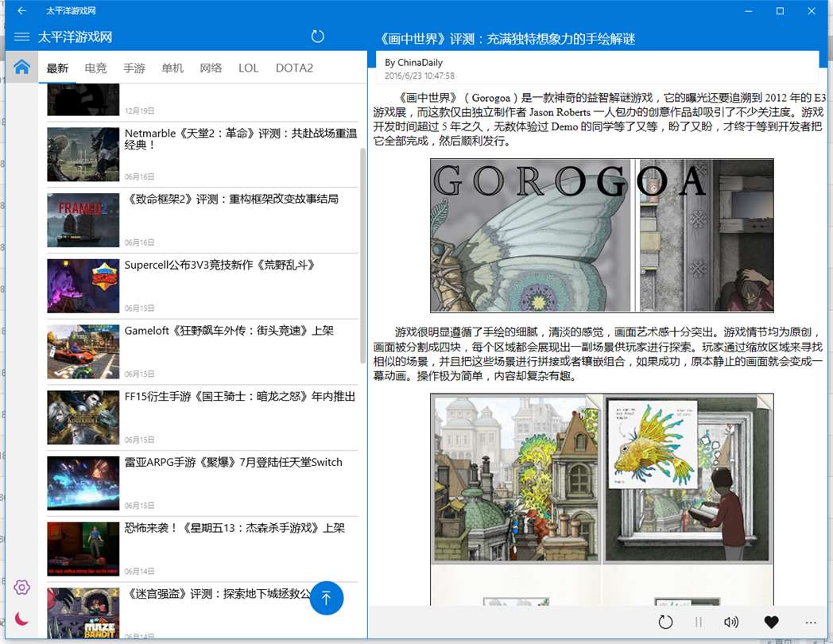The width and height of the screenshot is (833, 644).
Task: Open the 单机 tab
Action: click(172, 68)
